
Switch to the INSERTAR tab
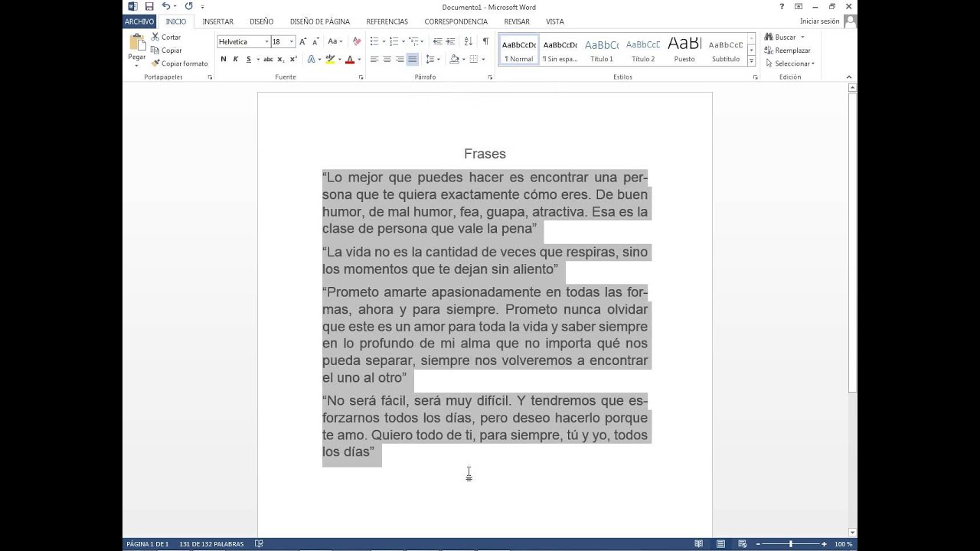tap(218, 21)
